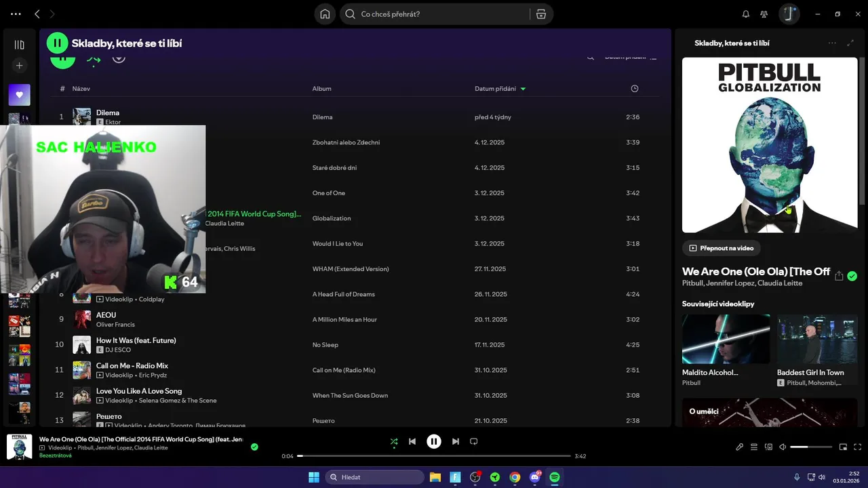Seek along the track progress bar
The height and width of the screenshot is (488, 868).
434,456
